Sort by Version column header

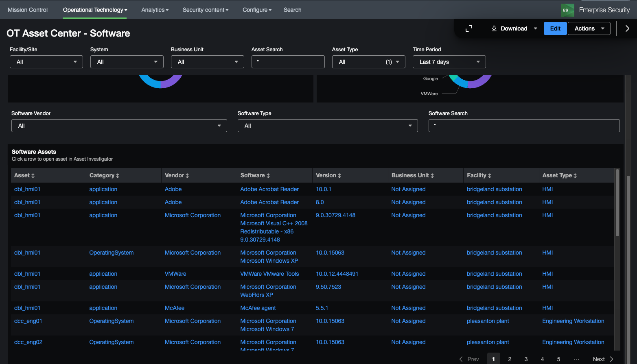pyautogui.click(x=328, y=175)
